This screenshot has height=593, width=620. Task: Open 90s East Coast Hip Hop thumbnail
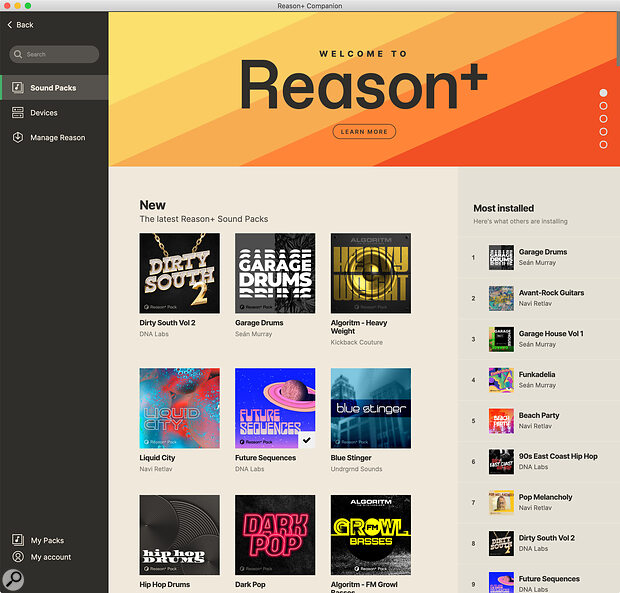(x=501, y=462)
